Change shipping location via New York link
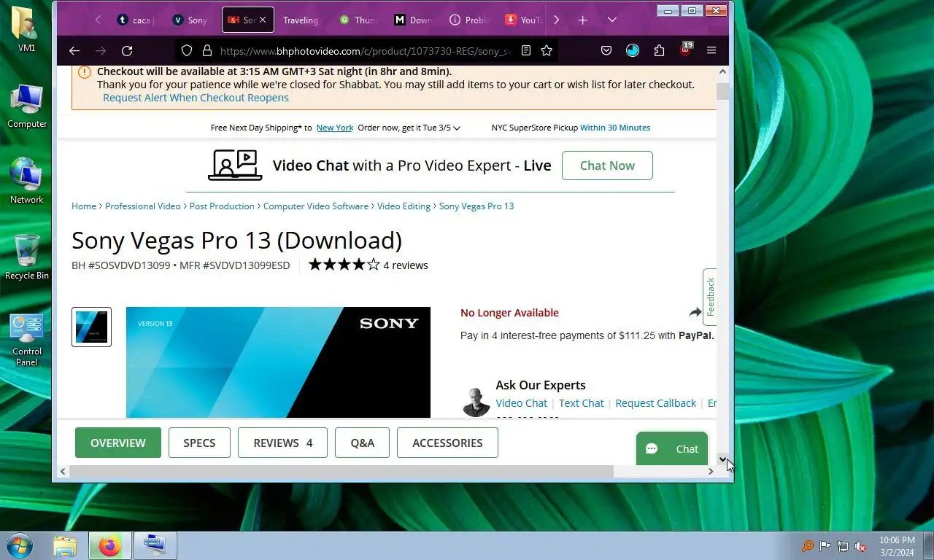 pyautogui.click(x=335, y=128)
